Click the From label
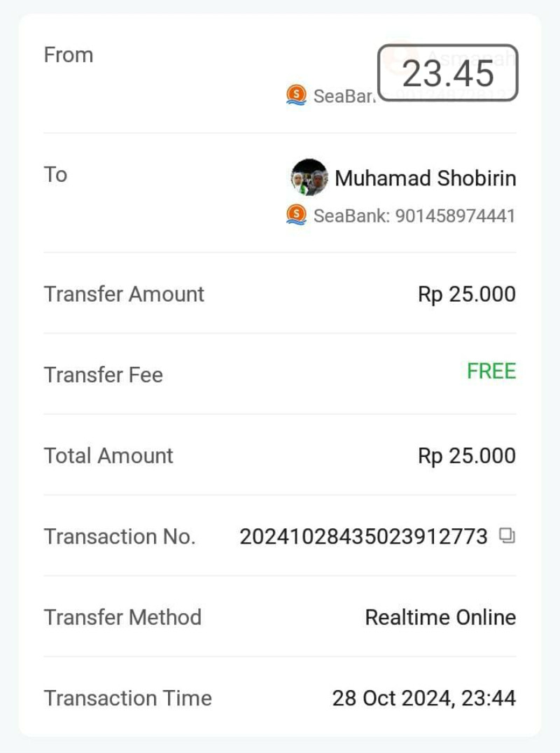Image resolution: width=560 pixels, height=753 pixels. coord(69,55)
